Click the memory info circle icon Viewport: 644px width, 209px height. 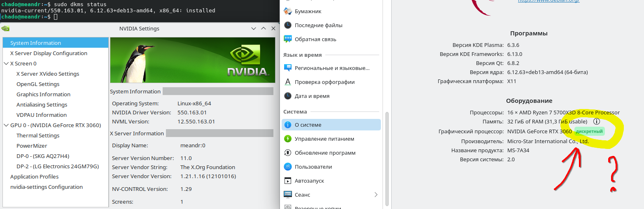pyautogui.click(x=597, y=121)
